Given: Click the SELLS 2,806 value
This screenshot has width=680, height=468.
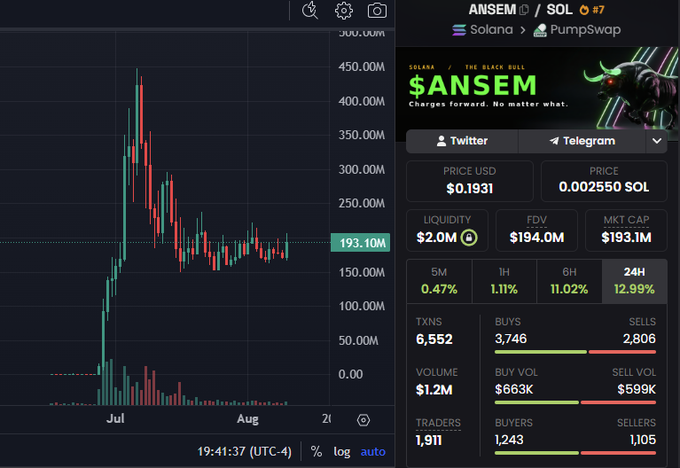Looking at the screenshot, I should click(x=639, y=339).
